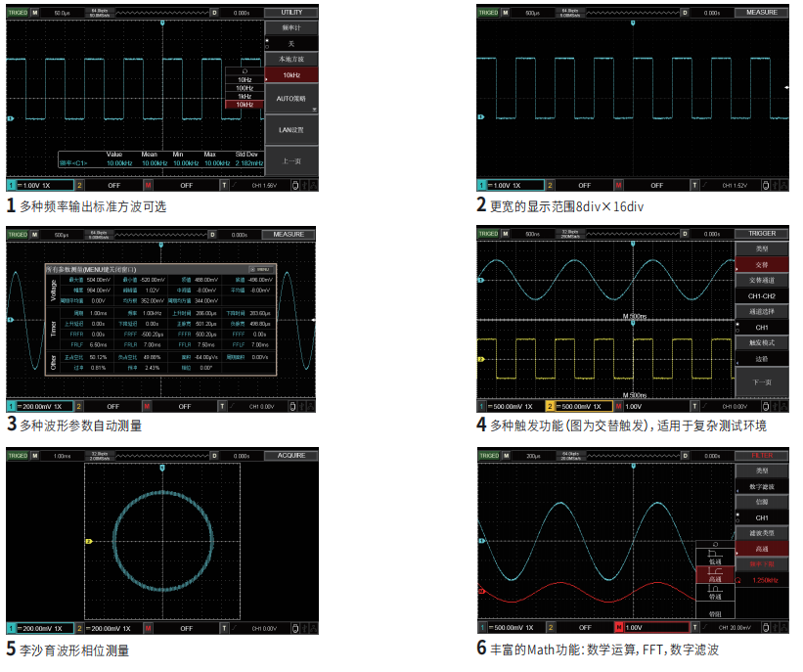Toggle the 频率计 frequency counter 关 setting
803x672 pixels.
point(291,44)
